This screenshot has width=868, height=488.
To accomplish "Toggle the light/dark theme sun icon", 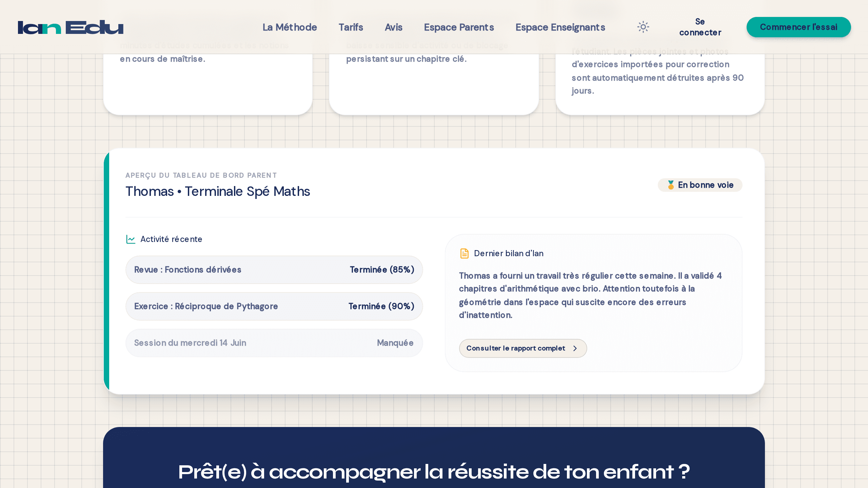I will [643, 27].
